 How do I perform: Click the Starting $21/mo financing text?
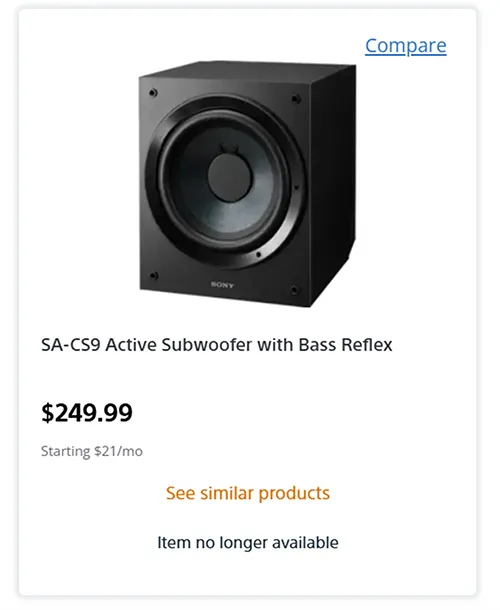pos(92,451)
